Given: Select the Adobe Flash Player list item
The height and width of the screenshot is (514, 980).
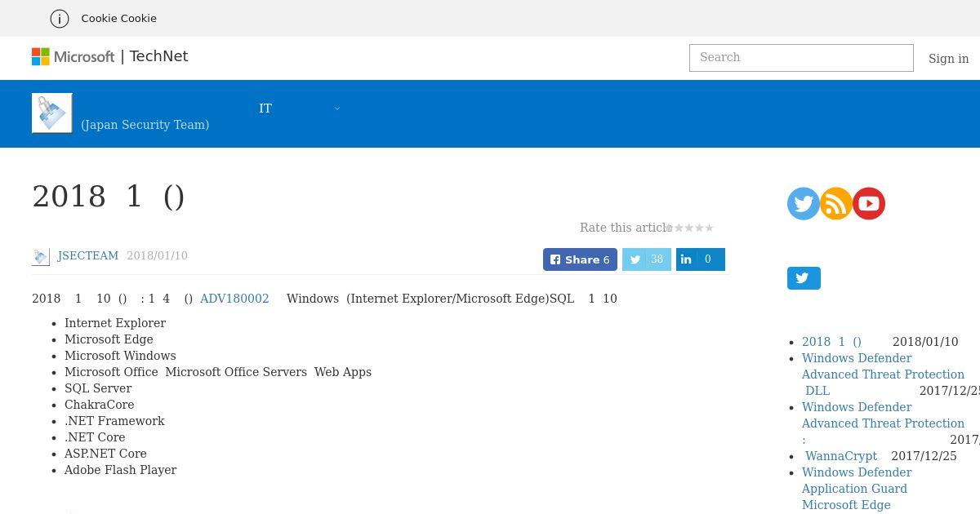Looking at the screenshot, I should (x=121, y=470).
